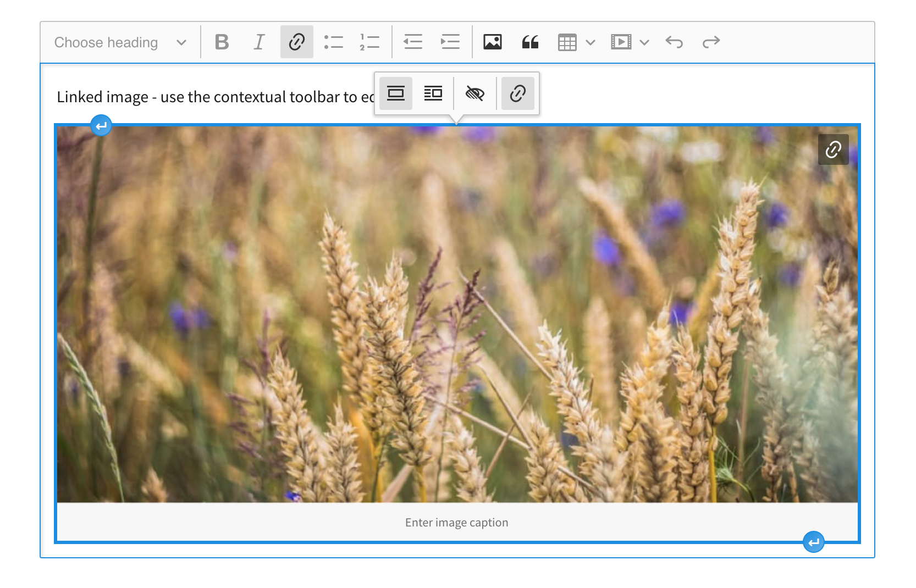Change image text alternative via crossed-eye icon
The image size is (916, 588).
coord(475,93)
